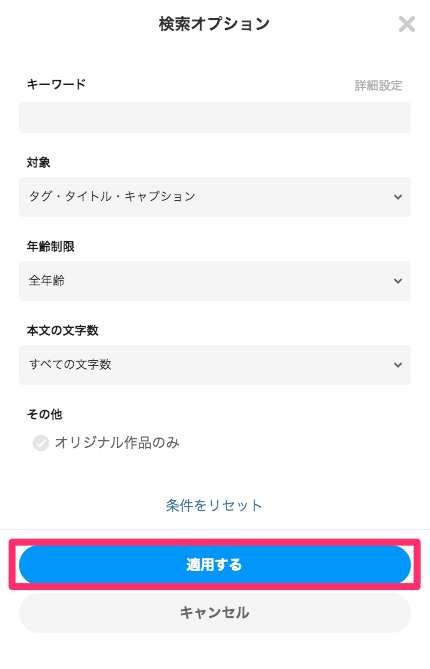Click the 対象 section label
The image size is (430, 669).
tap(38, 163)
